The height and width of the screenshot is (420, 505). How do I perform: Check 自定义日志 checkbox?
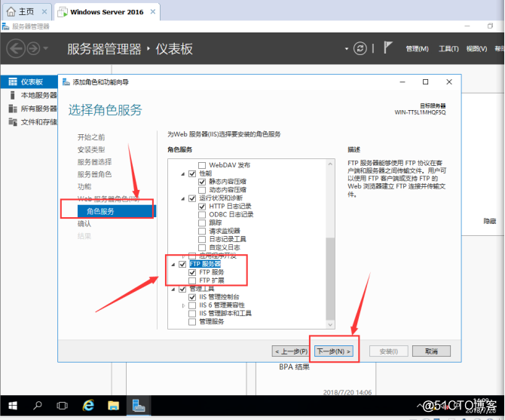(202, 247)
